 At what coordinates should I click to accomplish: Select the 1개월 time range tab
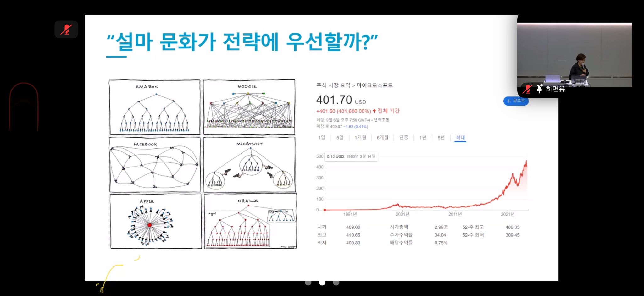(x=360, y=138)
